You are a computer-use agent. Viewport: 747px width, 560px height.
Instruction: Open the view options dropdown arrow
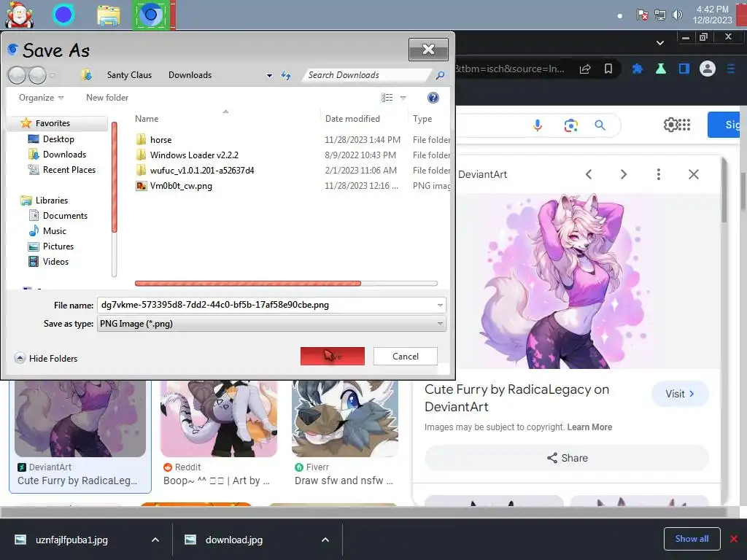point(403,98)
